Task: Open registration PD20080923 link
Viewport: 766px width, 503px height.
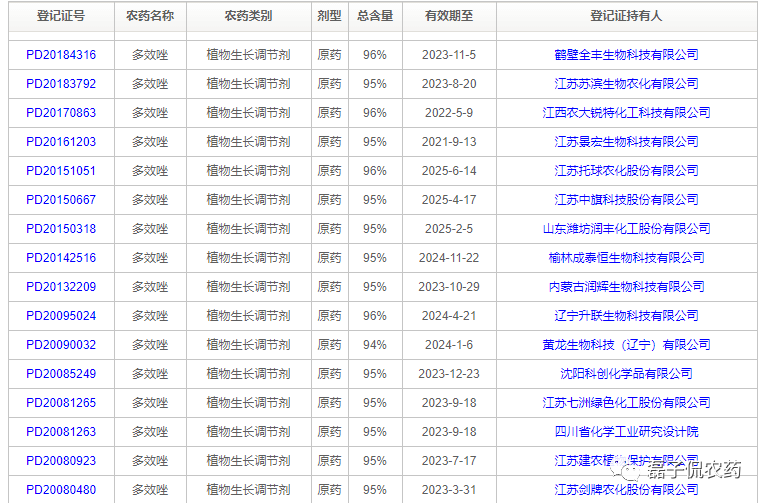Action: click(61, 461)
